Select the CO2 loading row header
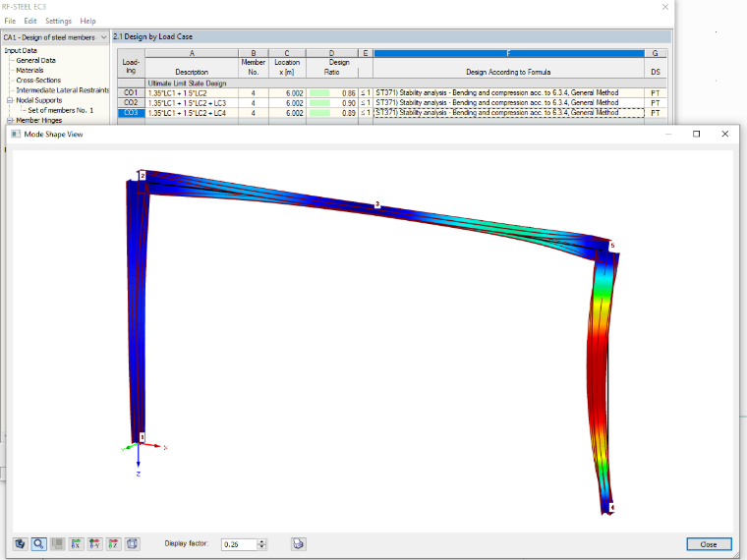 click(x=131, y=103)
